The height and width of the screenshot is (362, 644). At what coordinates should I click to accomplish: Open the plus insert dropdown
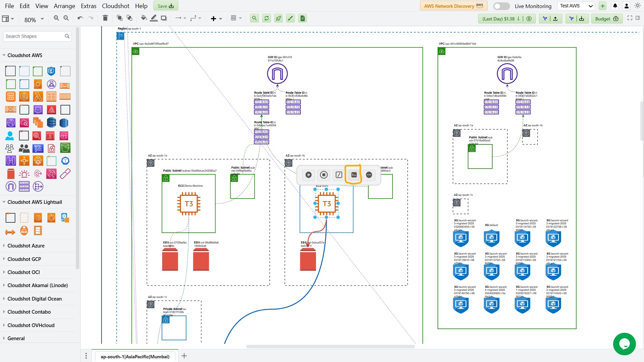click(216, 18)
